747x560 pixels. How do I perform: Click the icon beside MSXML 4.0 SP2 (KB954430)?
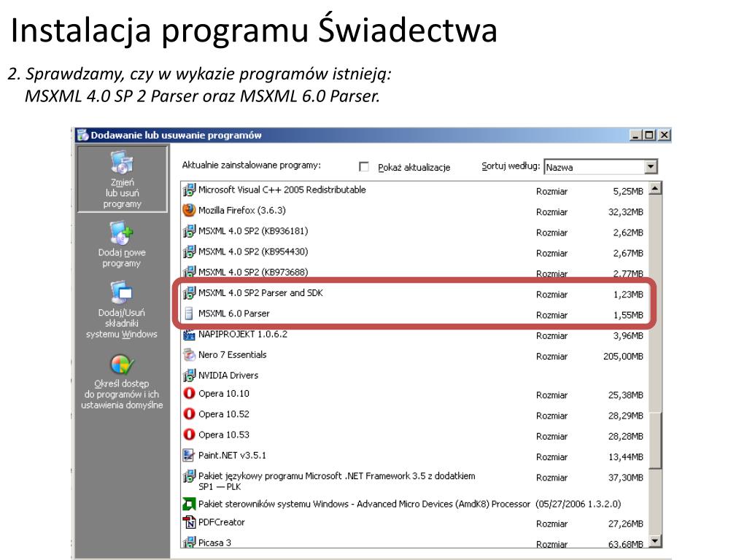[x=189, y=252]
